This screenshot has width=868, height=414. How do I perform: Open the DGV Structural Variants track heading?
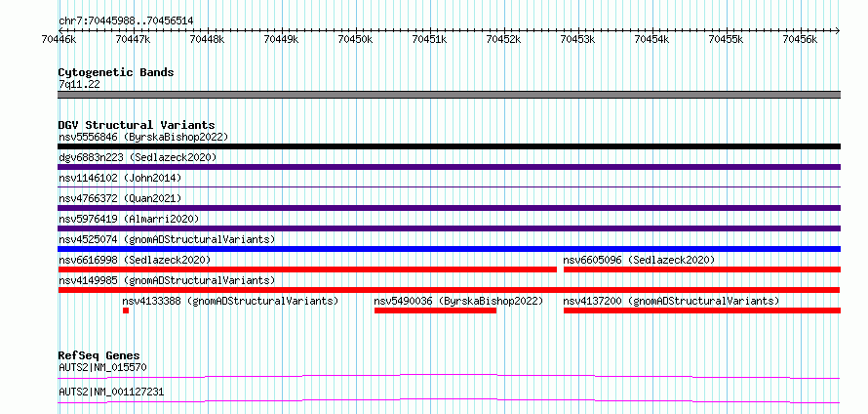click(x=137, y=125)
